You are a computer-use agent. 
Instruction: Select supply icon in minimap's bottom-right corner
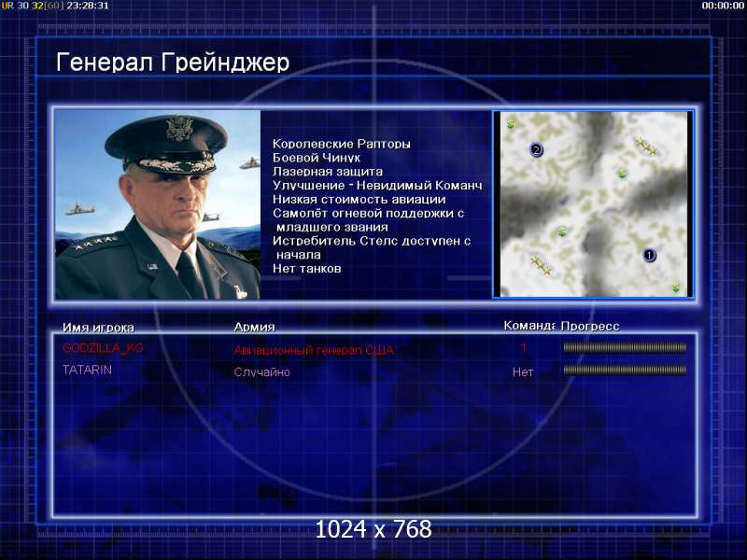point(675,287)
